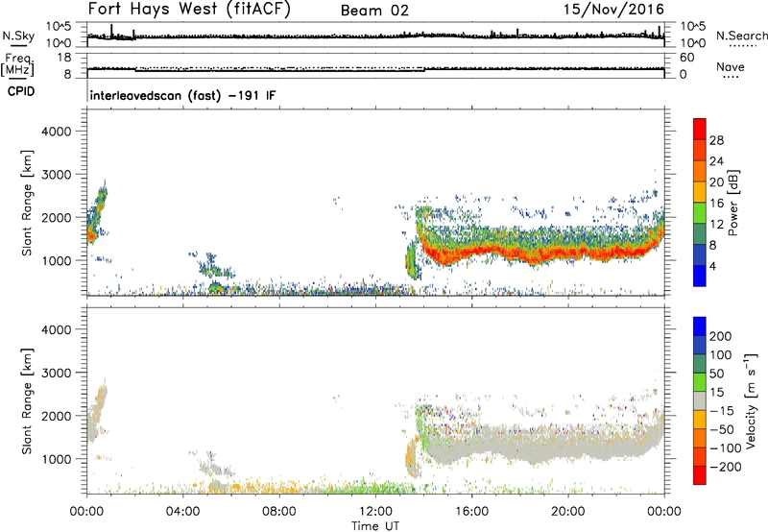Click the 18 MHz tick on frequency axis
Screen dimensions: 768x532
[64, 58]
